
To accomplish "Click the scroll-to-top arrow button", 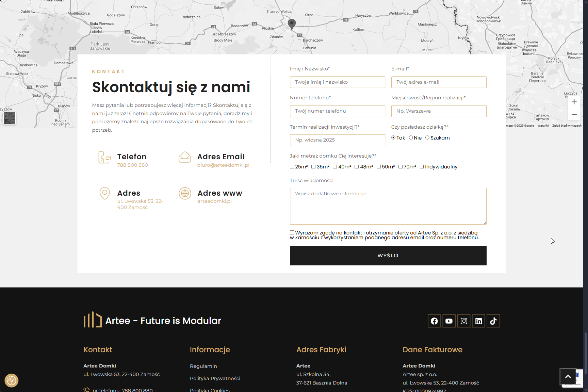I will (568, 376).
